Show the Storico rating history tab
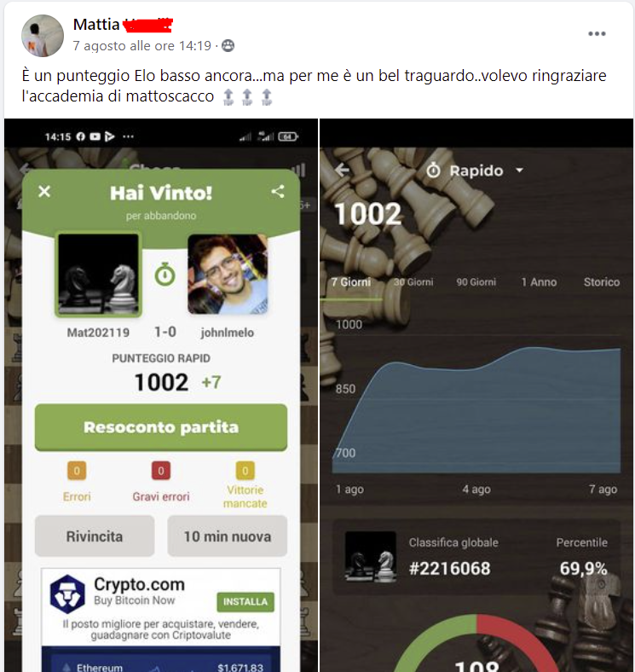 602,282
